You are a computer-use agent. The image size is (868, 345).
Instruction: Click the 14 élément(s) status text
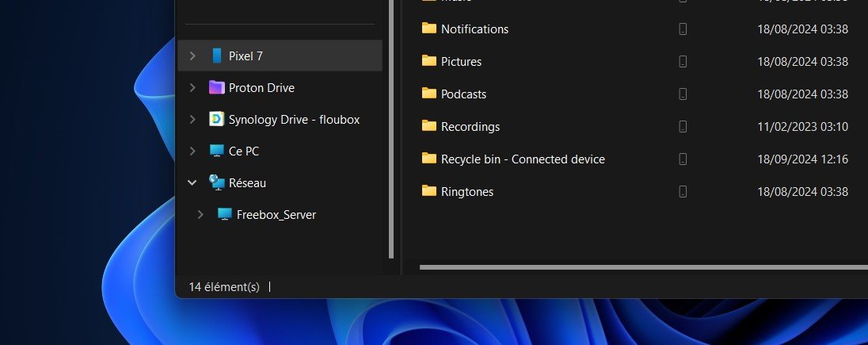pyautogui.click(x=224, y=287)
